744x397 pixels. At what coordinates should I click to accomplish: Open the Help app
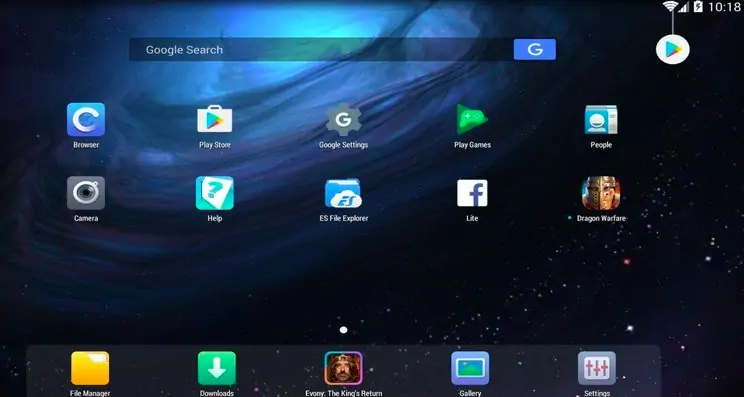coord(214,193)
